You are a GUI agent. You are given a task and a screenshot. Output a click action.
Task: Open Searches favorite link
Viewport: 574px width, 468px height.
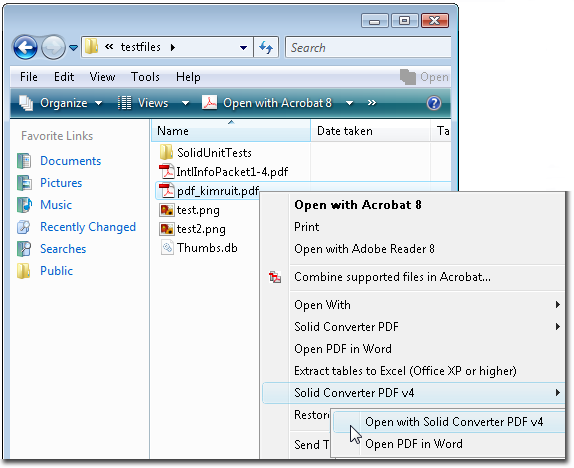pyautogui.click(x=63, y=249)
